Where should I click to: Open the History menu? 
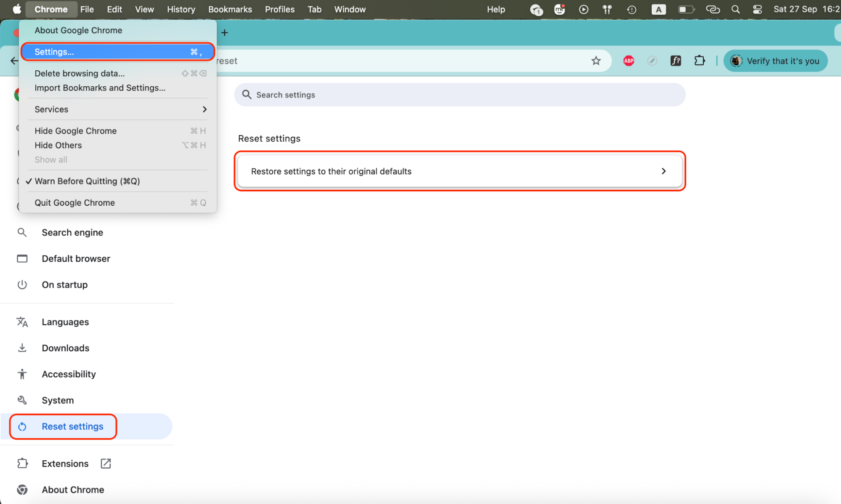180,9
